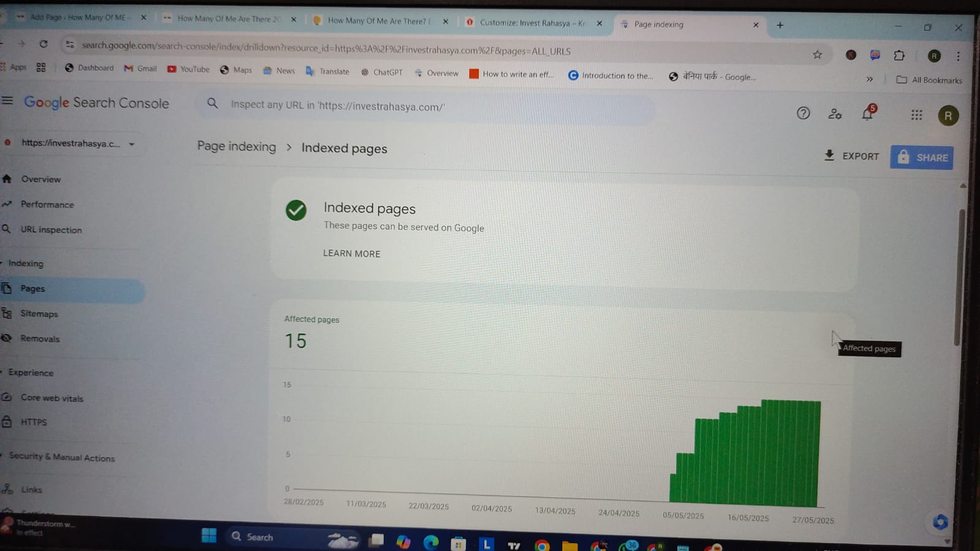The width and height of the screenshot is (980, 551).
Task: Open the Google account avatar in Search Console
Action: [x=948, y=116]
